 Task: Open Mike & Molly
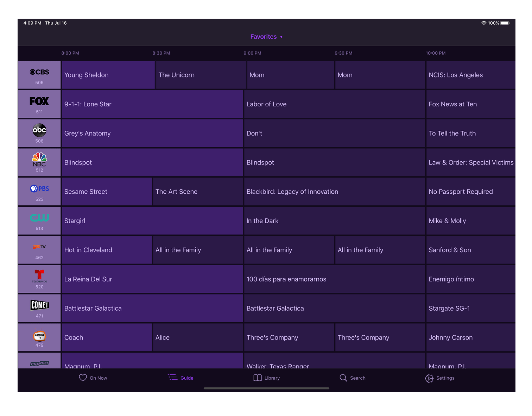tap(471, 221)
